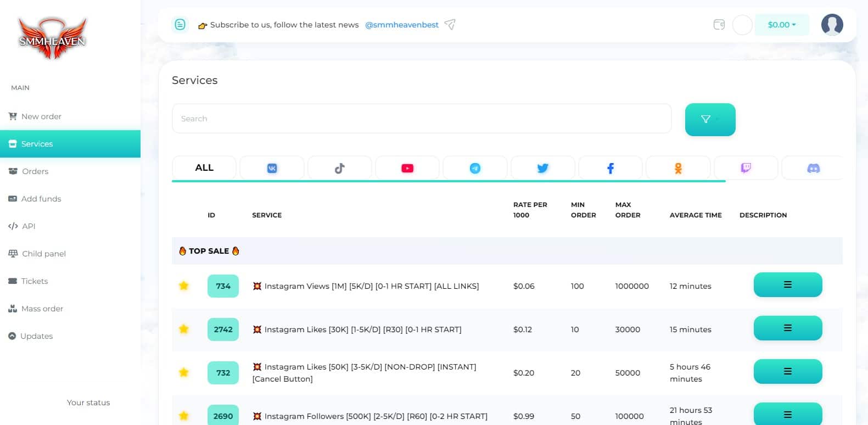This screenshot has width=868, height=425.
Task: Open the user profile avatar
Action: 832,25
